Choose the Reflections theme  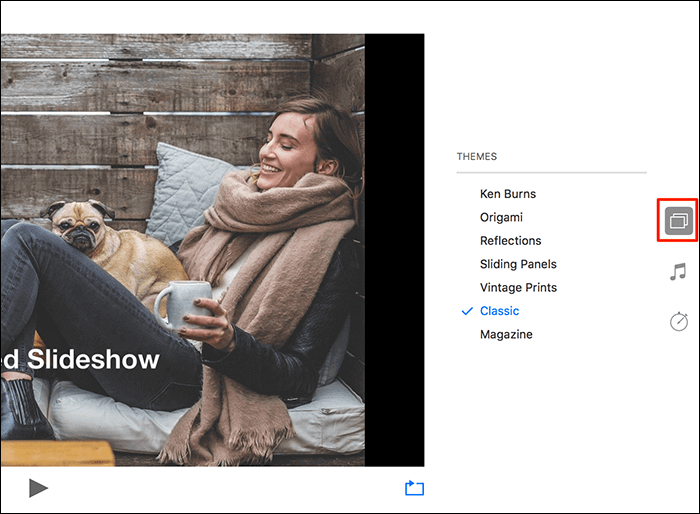[x=510, y=241]
